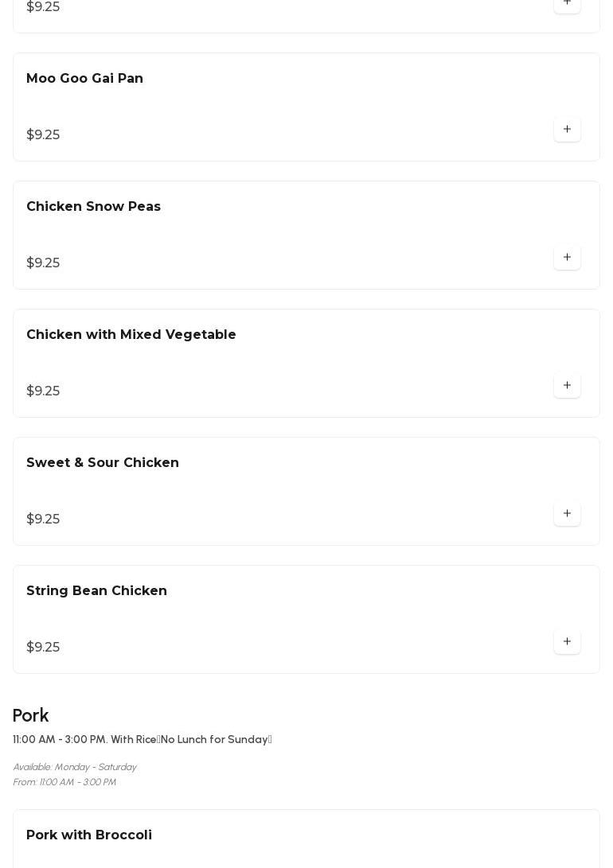This screenshot has width=613, height=868.
Task: Click Chicken Snow Peas price $9.25
Action: [43, 263]
